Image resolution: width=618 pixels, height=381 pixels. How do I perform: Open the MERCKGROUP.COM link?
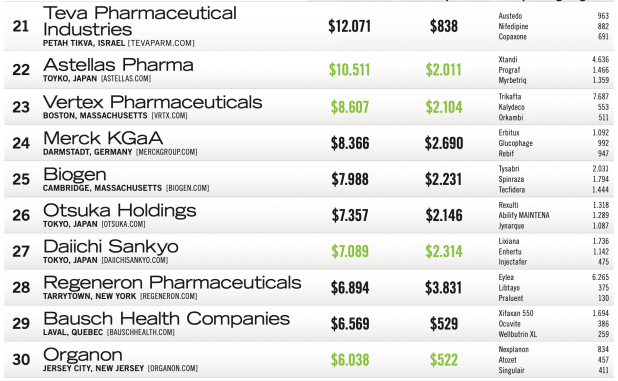click(x=166, y=152)
